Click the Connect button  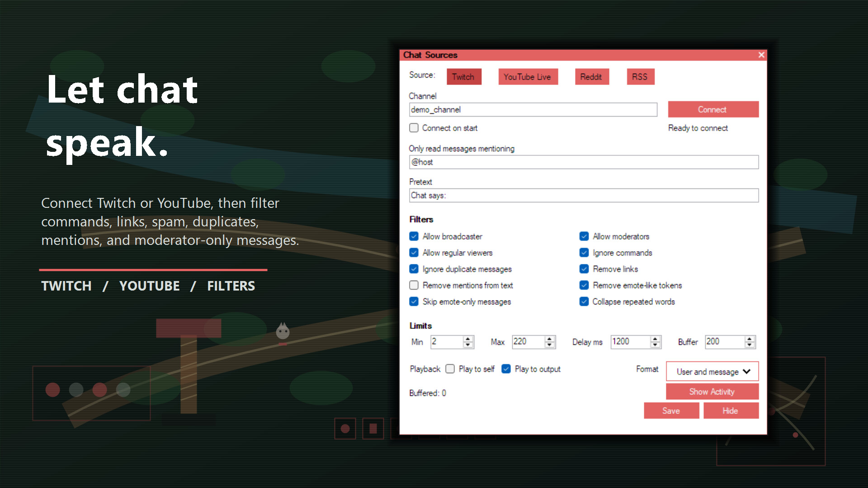click(713, 109)
